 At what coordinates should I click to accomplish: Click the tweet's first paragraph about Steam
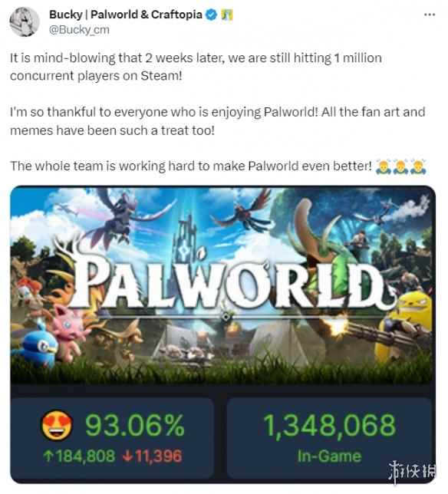pos(196,67)
